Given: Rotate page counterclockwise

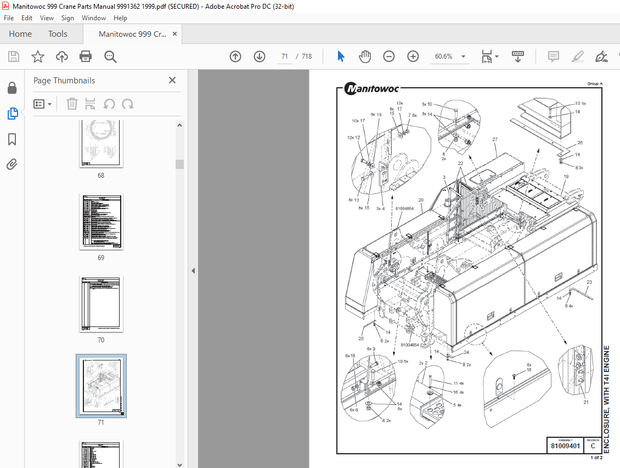Looking at the screenshot, I should (x=109, y=104).
